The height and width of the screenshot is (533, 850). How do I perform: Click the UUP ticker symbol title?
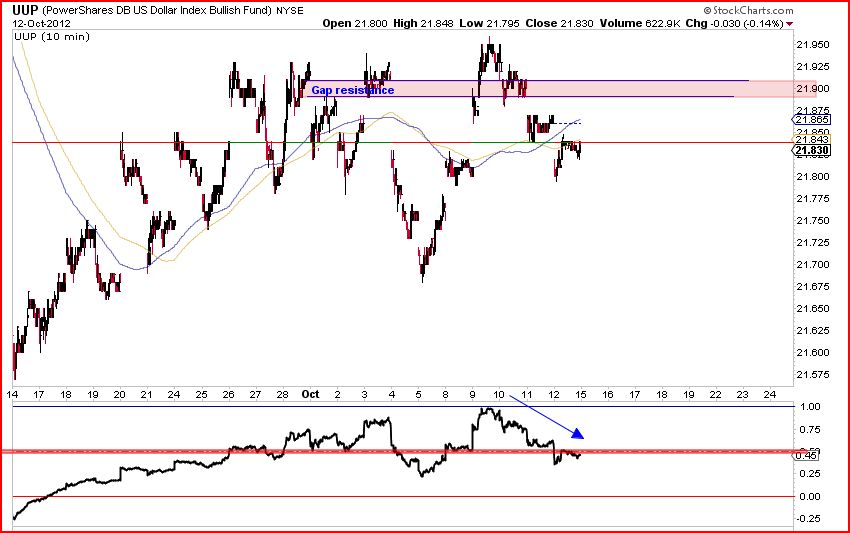(x=25, y=10)
